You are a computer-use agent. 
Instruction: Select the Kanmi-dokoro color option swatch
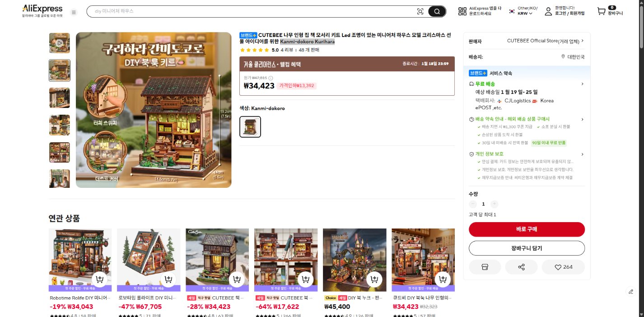pos(250,127)
